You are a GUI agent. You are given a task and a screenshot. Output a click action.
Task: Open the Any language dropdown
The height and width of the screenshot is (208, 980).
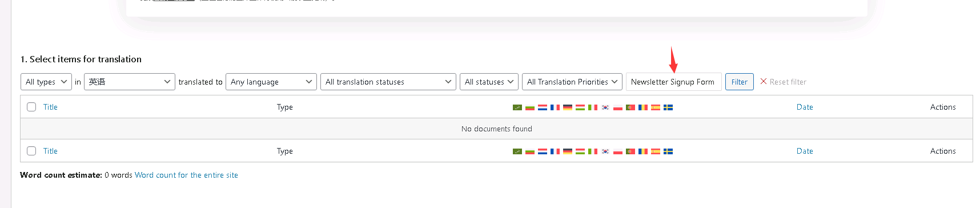[271, 82]
